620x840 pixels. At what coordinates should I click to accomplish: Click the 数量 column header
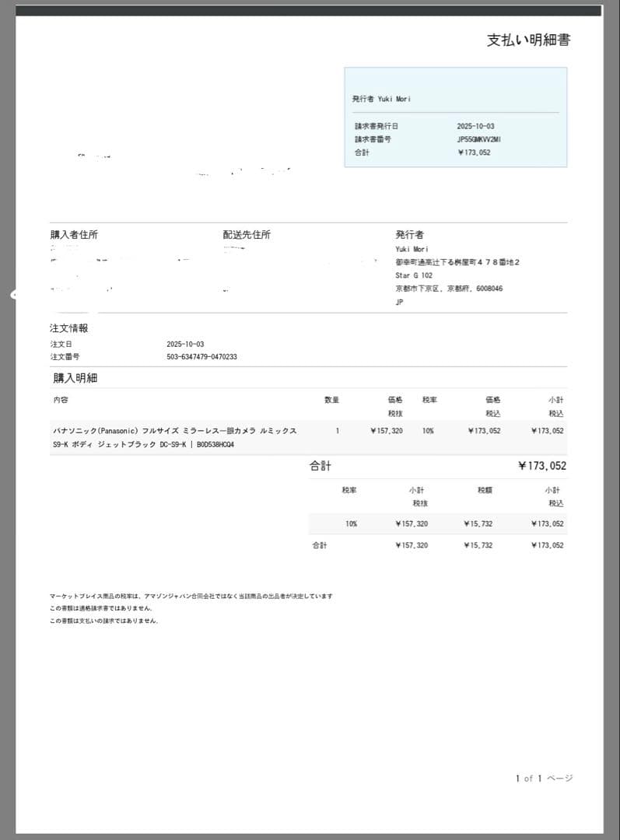(331, 401)
